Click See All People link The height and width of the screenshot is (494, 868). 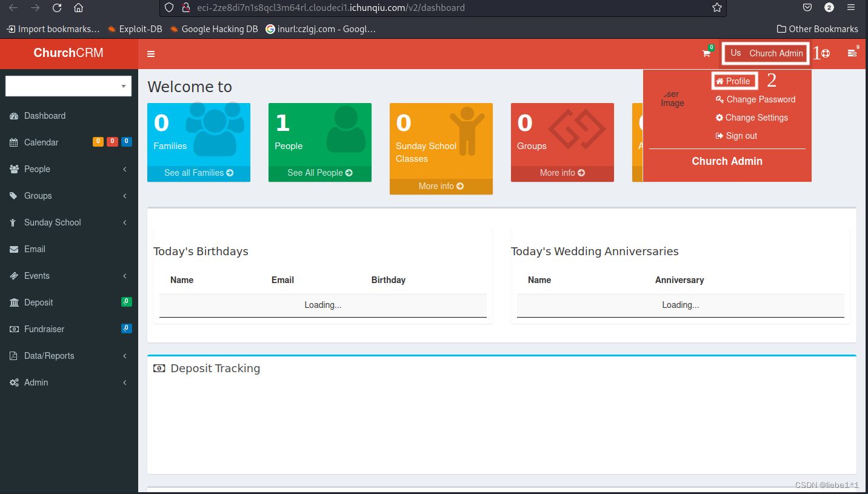320,173
